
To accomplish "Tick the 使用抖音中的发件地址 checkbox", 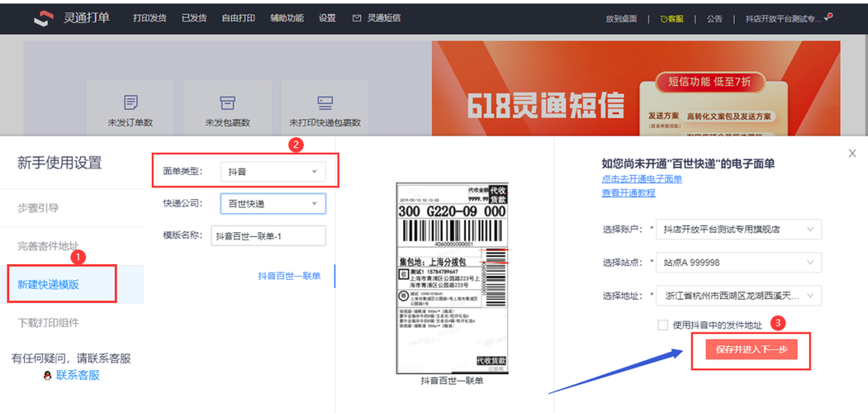I will [x=662, y=325].
